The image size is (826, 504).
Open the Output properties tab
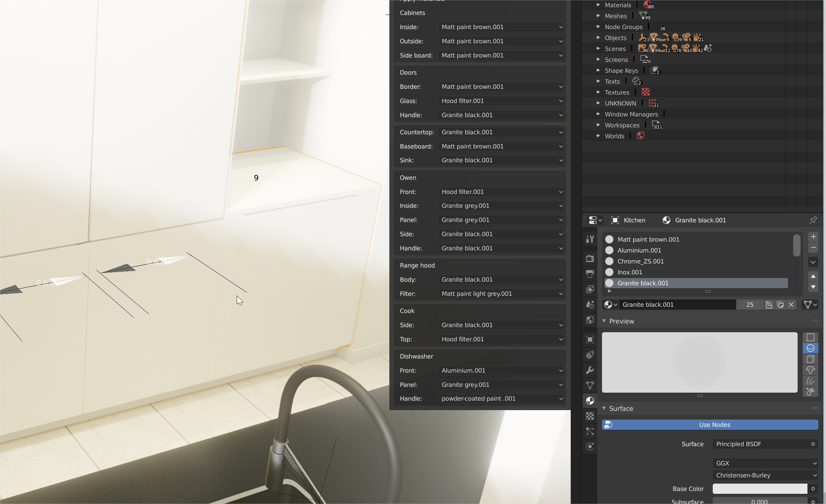tap(590, 274)
